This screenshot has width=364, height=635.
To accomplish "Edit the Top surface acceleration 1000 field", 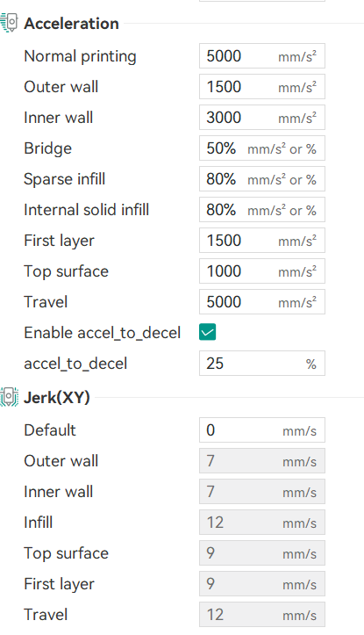I will click(x=262, y=271).
